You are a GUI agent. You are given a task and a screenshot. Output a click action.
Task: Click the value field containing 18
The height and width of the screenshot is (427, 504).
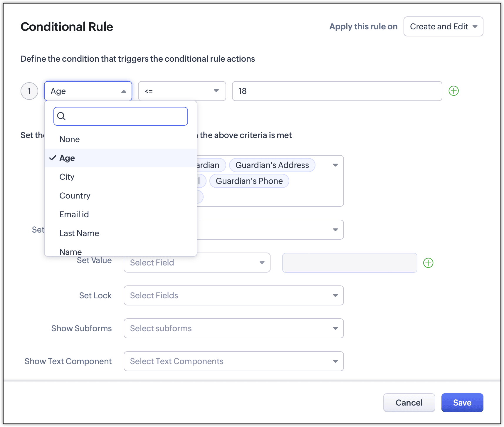point(337,91)
